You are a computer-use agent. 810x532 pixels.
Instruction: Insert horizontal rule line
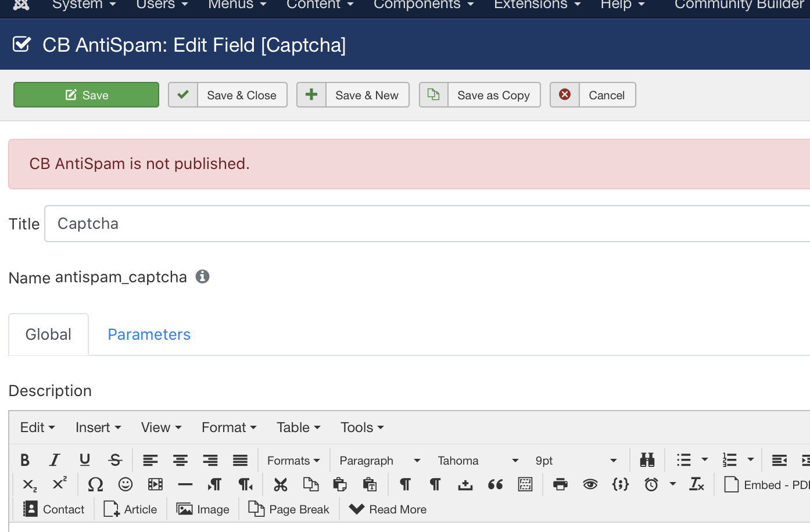(185, 484)
